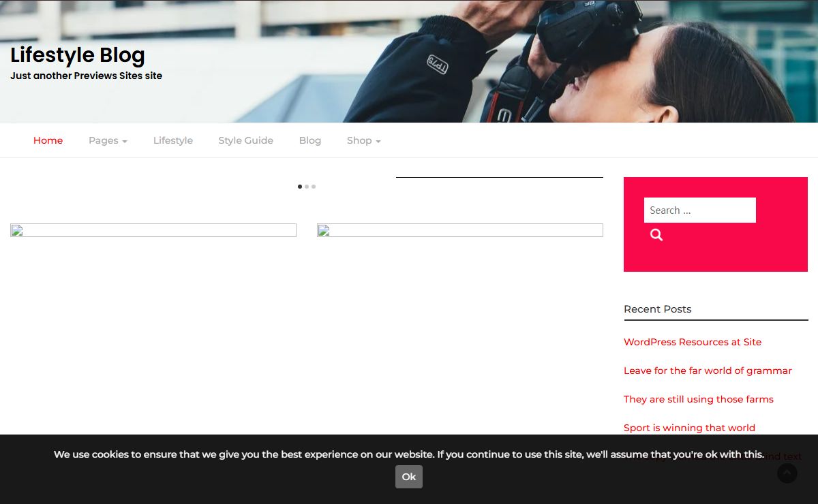
Task: Accept cookies with the Ok button
Action: (409, 477)
